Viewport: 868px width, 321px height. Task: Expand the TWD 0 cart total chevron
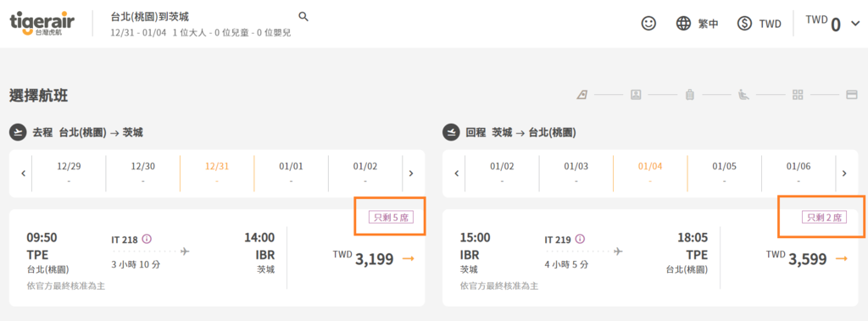[x=855, y=24]
